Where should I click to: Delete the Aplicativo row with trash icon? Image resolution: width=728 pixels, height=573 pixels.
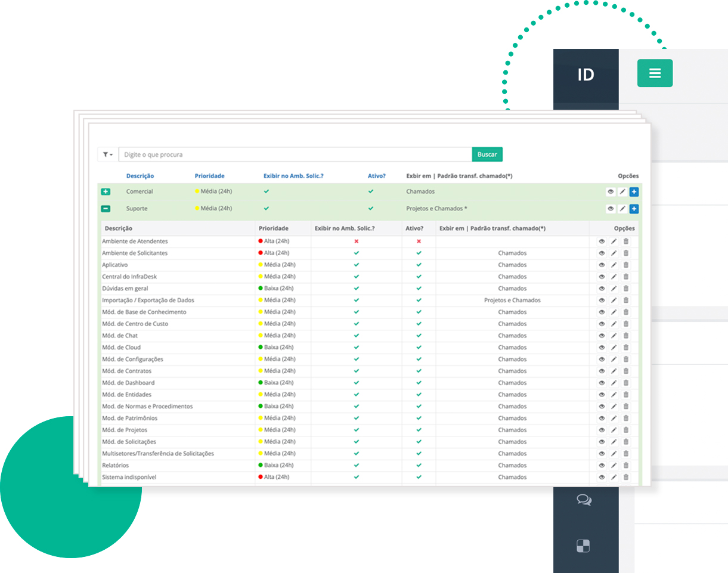point(625,265)
